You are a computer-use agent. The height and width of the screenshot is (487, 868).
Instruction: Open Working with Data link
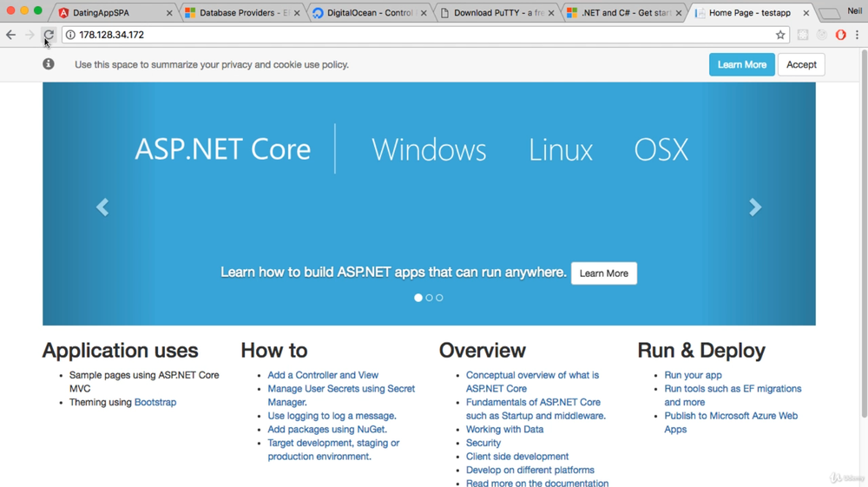pos(504,430)
